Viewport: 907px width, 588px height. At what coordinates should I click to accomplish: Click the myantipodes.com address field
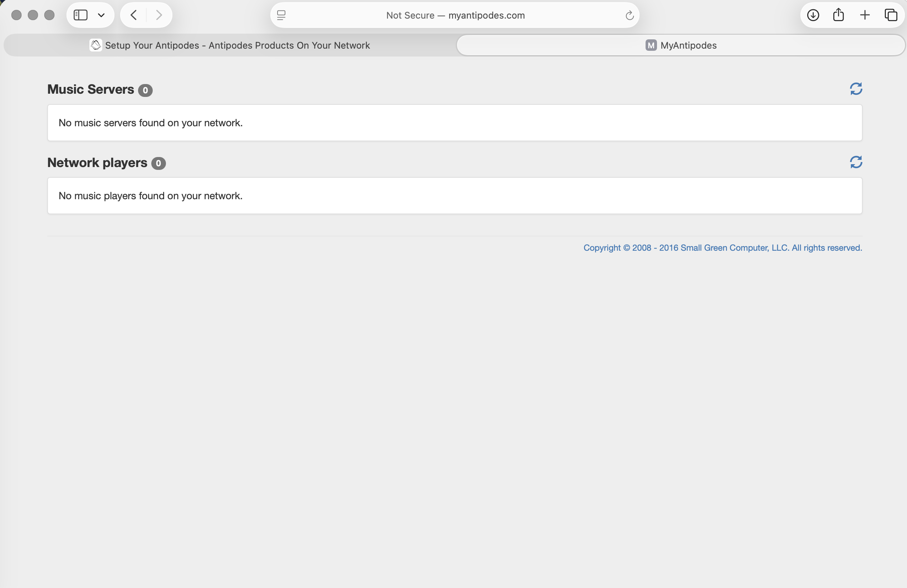(455, 15)
